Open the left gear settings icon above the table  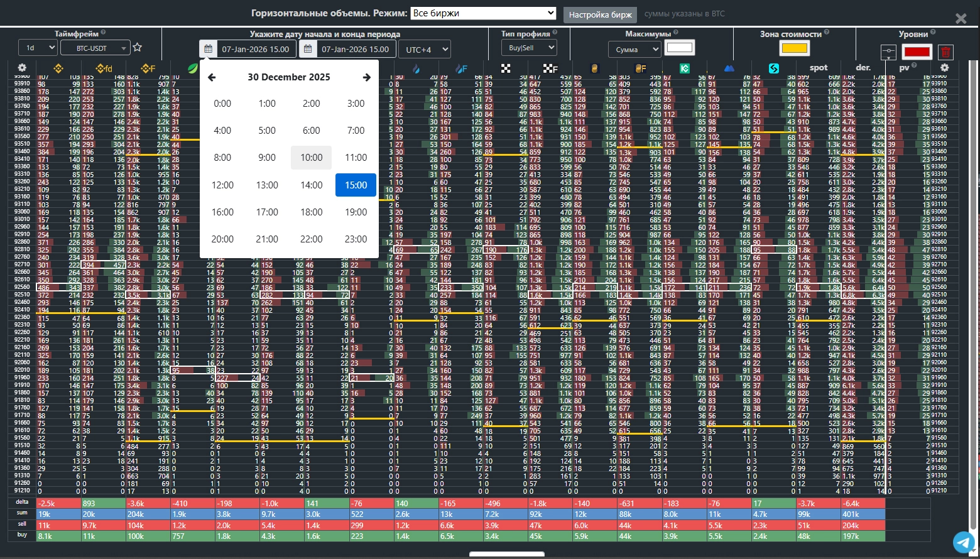(22, 68)
